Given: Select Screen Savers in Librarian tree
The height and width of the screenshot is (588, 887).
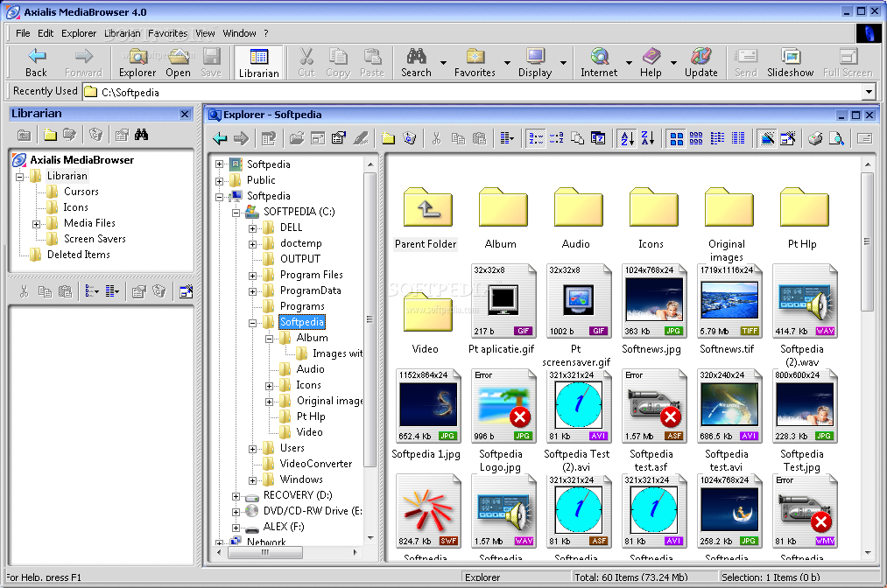Looking at the screenshot, I should tap(95, 239).
